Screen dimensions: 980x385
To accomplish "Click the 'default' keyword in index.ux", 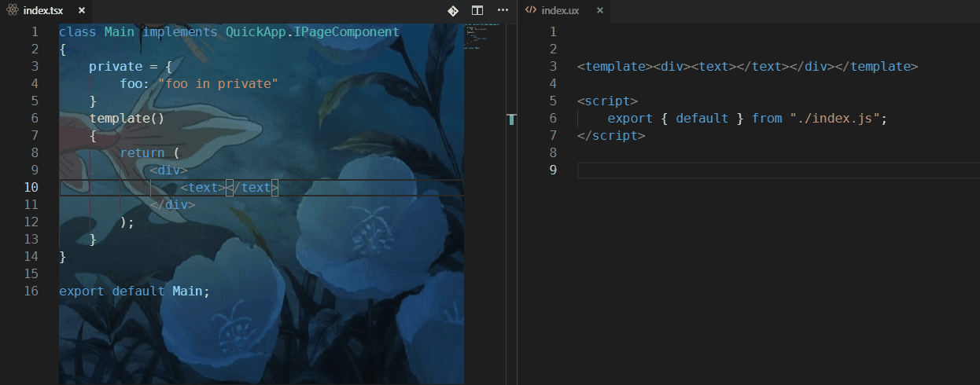I will pos(702,118).
